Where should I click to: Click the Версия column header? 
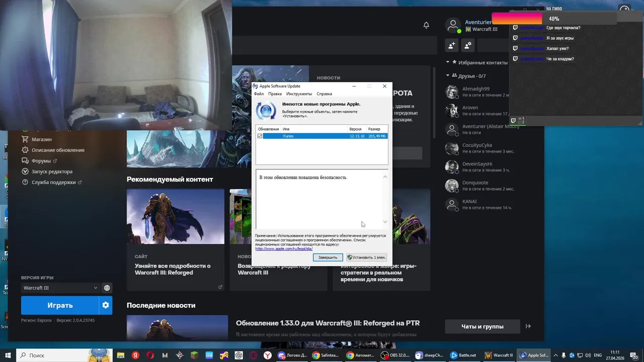coord(355,129)
